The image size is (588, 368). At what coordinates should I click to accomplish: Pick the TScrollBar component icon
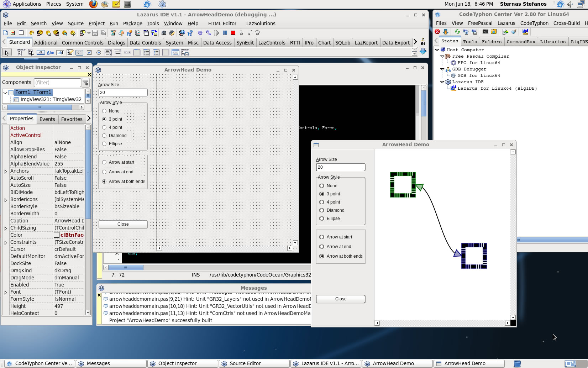pyautogui.click(x=127, y=53)
